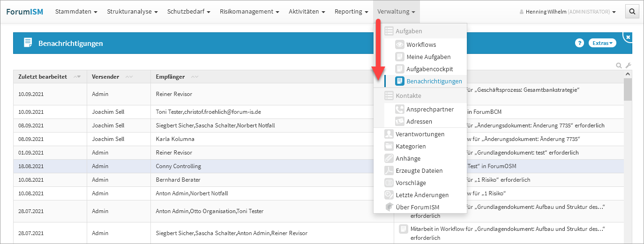644x244 pixels.
Task: Click the magnifier search button top right
Action: tap(632, 12)
